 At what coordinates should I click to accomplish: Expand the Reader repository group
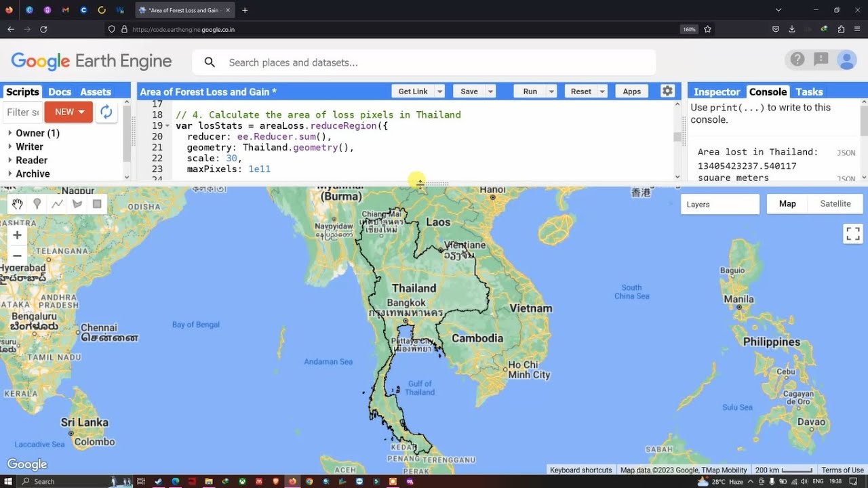pyautogui.click(x=10, y=160)
